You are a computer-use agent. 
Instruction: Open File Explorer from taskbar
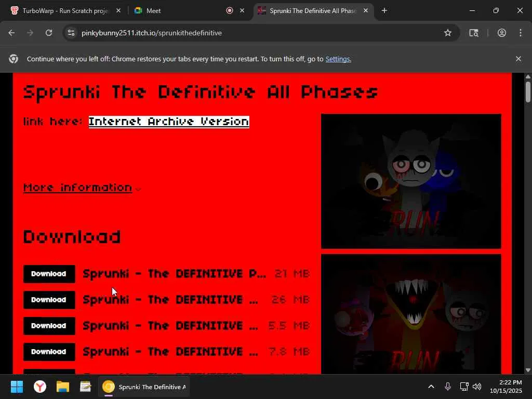pyautogui.click(x=63, y=387)
